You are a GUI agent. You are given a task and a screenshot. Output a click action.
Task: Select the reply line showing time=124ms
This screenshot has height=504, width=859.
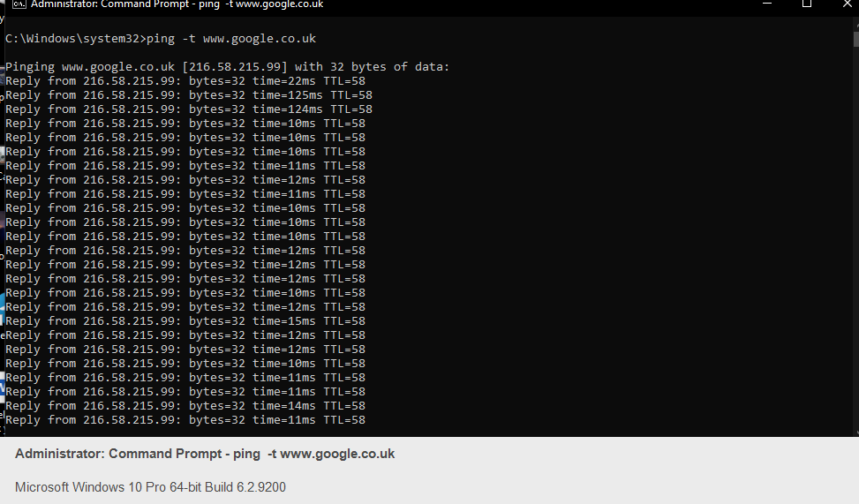click(x=189, y=109)
